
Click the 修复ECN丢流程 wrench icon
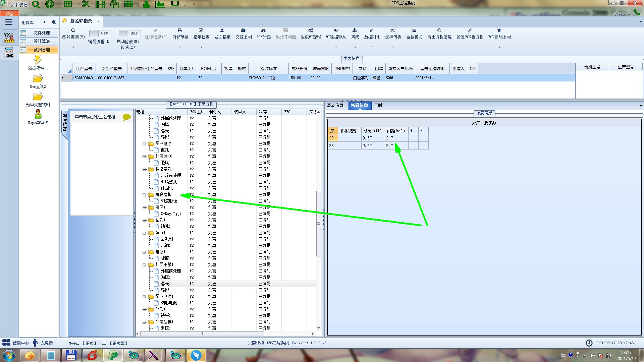[x=470, y=31]
